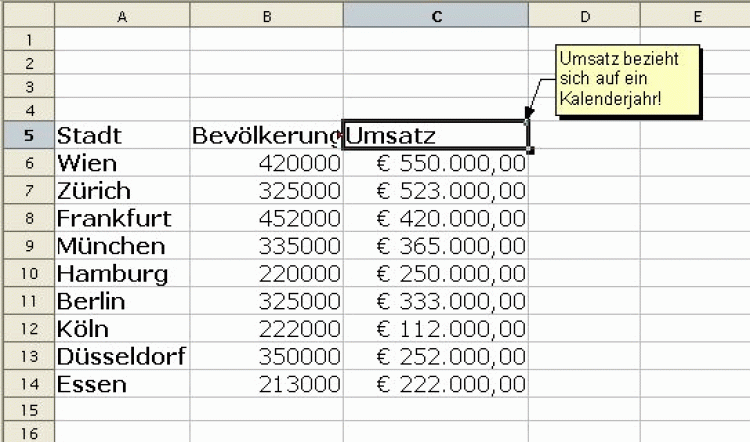Click the column E header
The height and width of the screenshot is (442, 750).
[695, 15]
